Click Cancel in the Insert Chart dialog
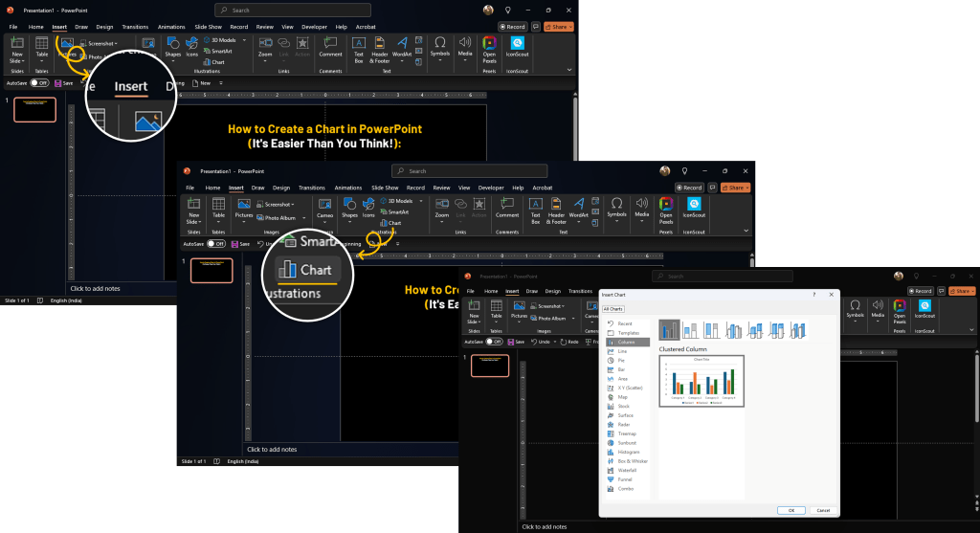Image resolution: width=980 pixels, height=533 pixels. point(822,510)
